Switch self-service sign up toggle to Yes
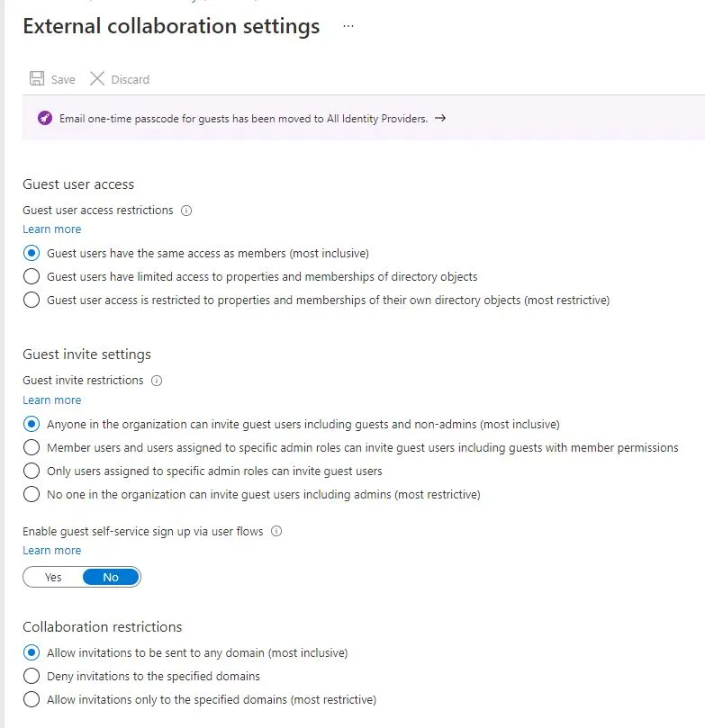 click(53, 577)
